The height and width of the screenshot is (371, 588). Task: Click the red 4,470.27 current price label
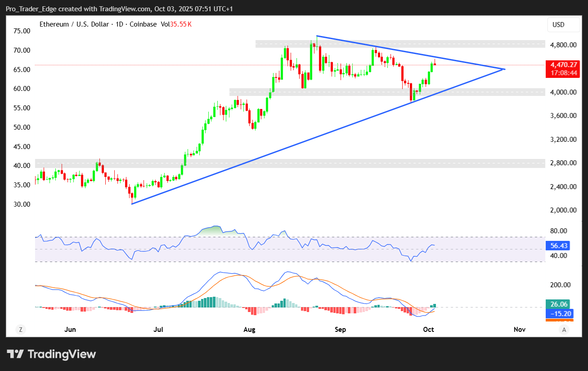pyautogui.click(x=561, y=64)
